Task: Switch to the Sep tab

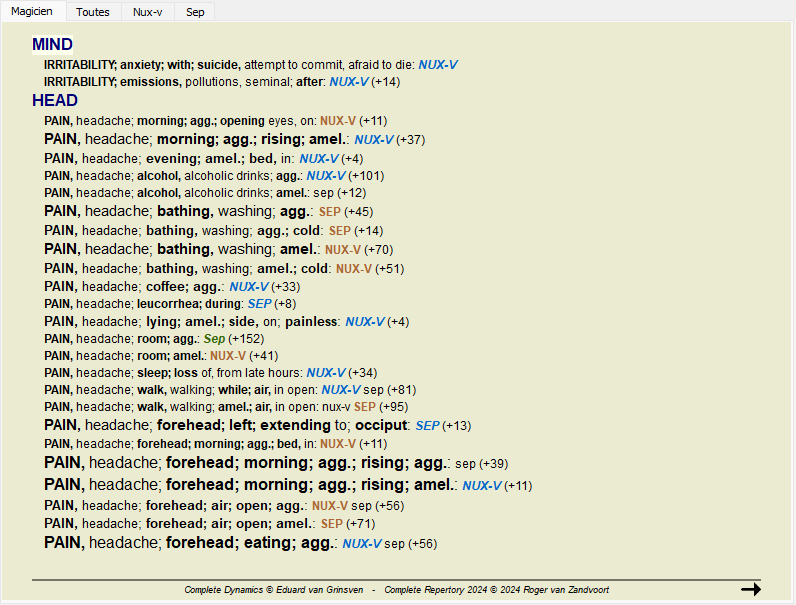Action: click(195, 12)
